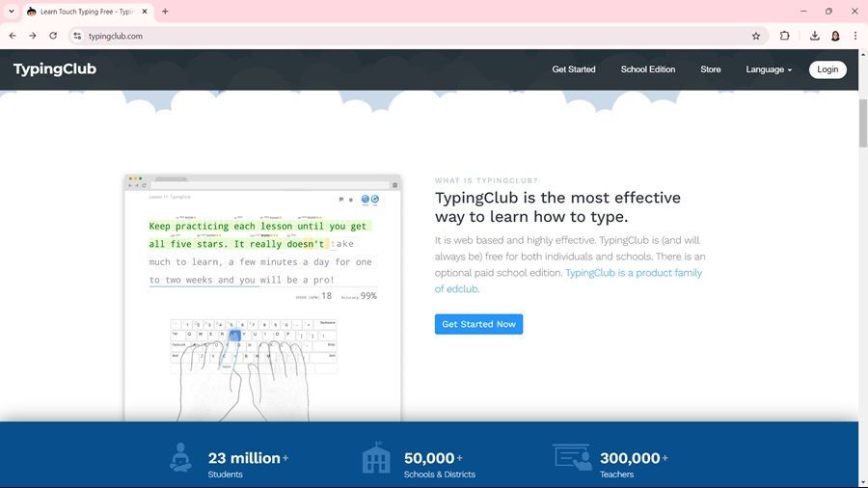The image size is (868, 488).
Task: Open Chrome profile avatar
Action: click(x=835, y=36)
